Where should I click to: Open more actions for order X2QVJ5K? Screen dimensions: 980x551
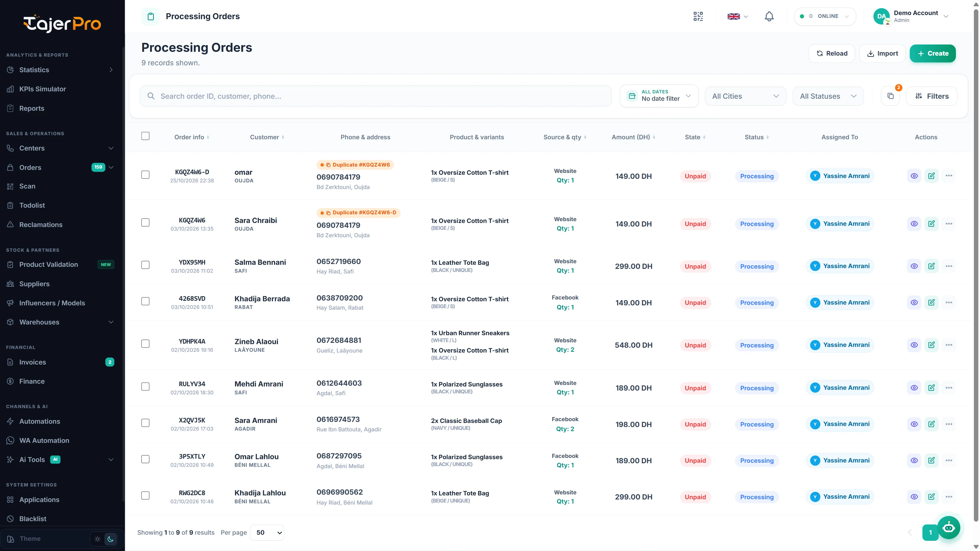pos(949,424)
